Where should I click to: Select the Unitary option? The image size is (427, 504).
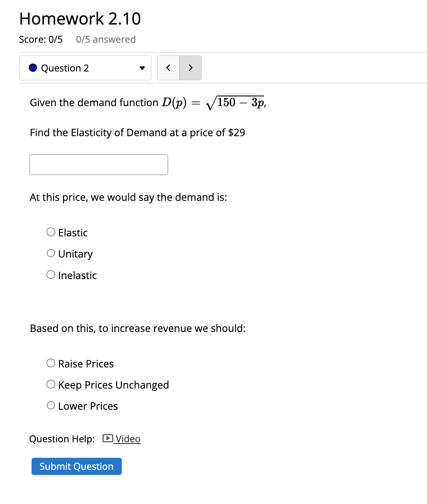tap(51, 253)
